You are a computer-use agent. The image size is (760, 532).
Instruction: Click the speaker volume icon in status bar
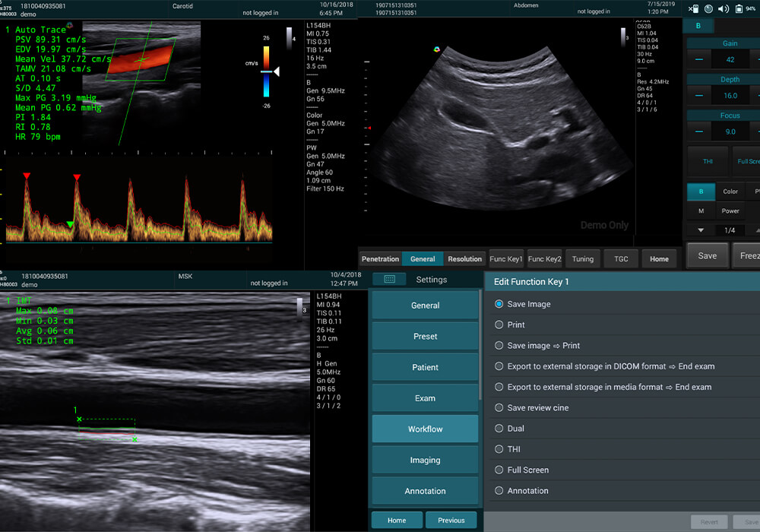[722, 9]
